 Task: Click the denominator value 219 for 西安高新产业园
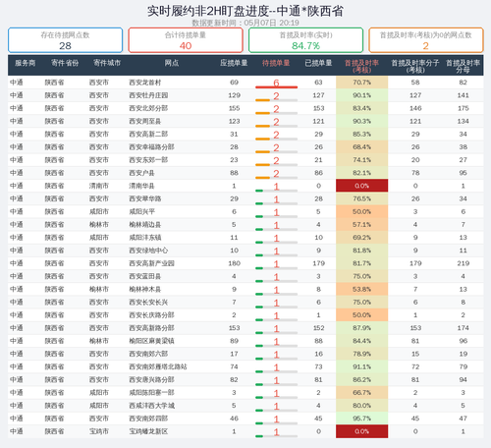click(x=464, y=263)
